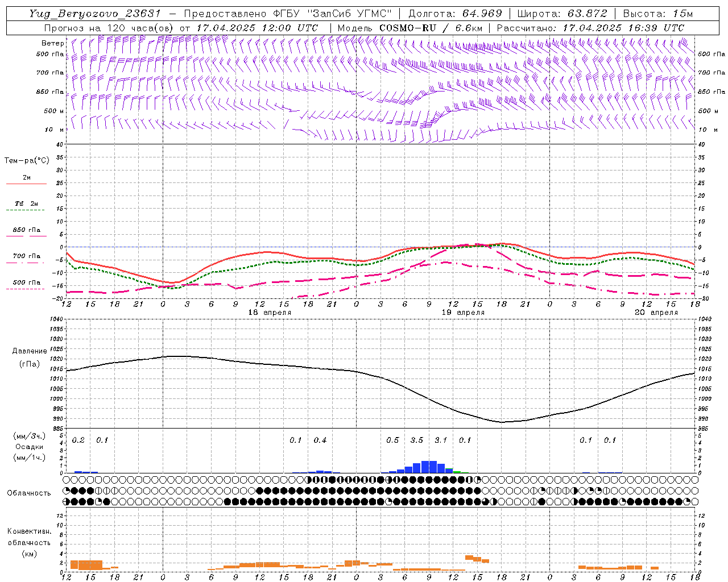The image size is (728, 582).
Task: Select the 850 гПа temperature legend entry
Action: tap(27, 230)
